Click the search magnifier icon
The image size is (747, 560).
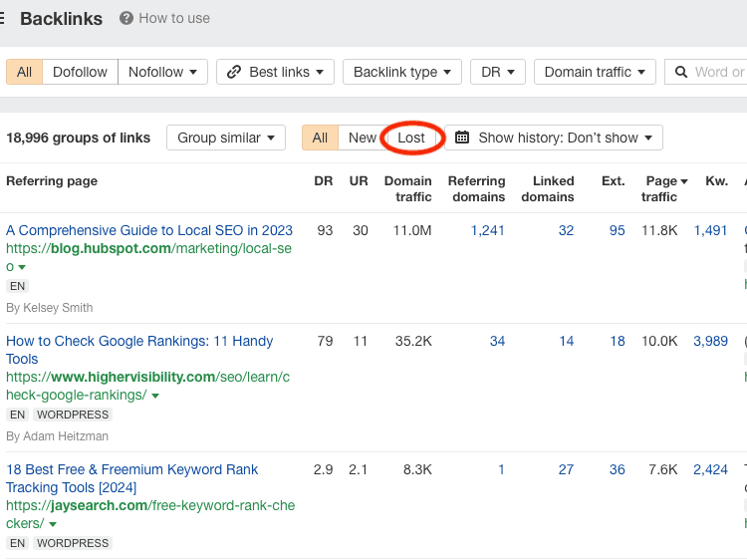681,72
